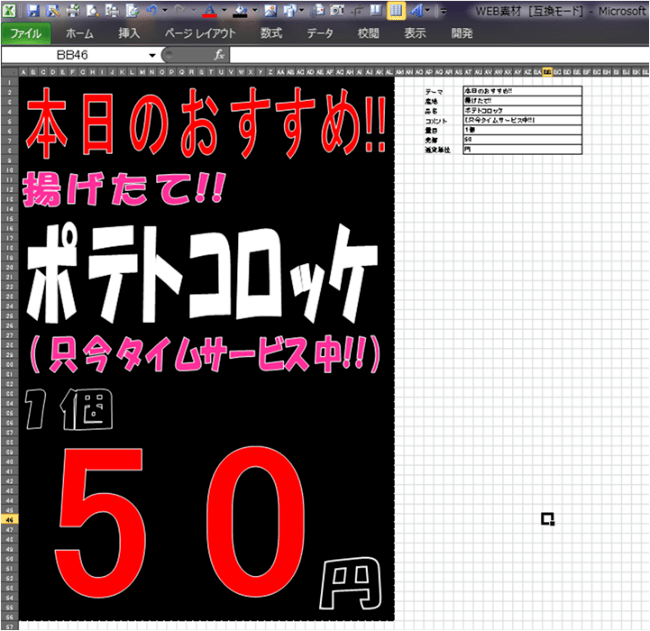Select the コメント value cell with 只今タイムサービス中
Viewport: 650px width, 631px height.
[x=522, y=120]
